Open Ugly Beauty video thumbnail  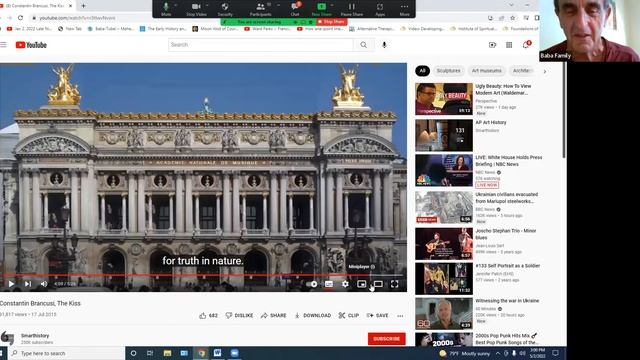(x=444, y=99)
